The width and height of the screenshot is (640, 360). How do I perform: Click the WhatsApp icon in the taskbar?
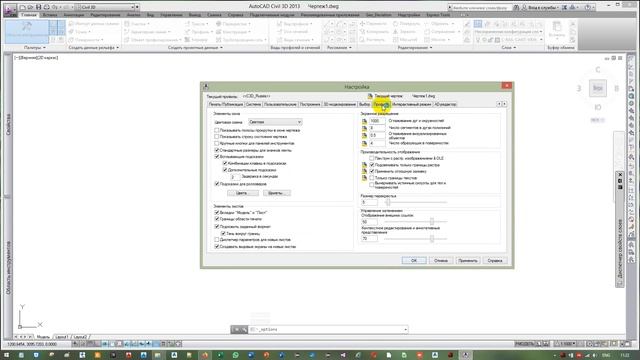pos(236,356)
